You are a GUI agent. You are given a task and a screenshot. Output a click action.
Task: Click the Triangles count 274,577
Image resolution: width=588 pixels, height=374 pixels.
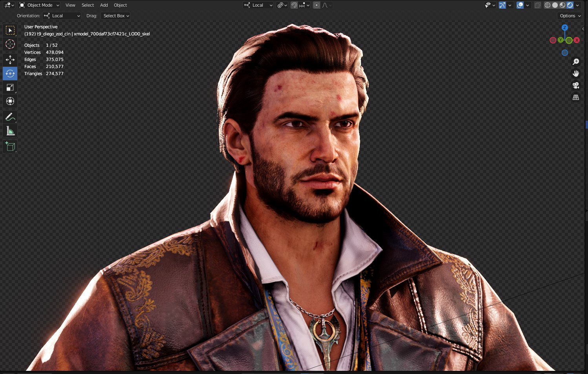coord(55,74)
